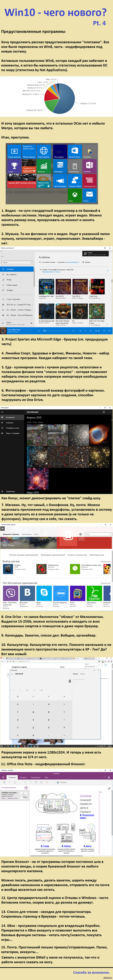Open the purple OneNote tile
This screenshot has width=113, height=980.
pos(89,166)
